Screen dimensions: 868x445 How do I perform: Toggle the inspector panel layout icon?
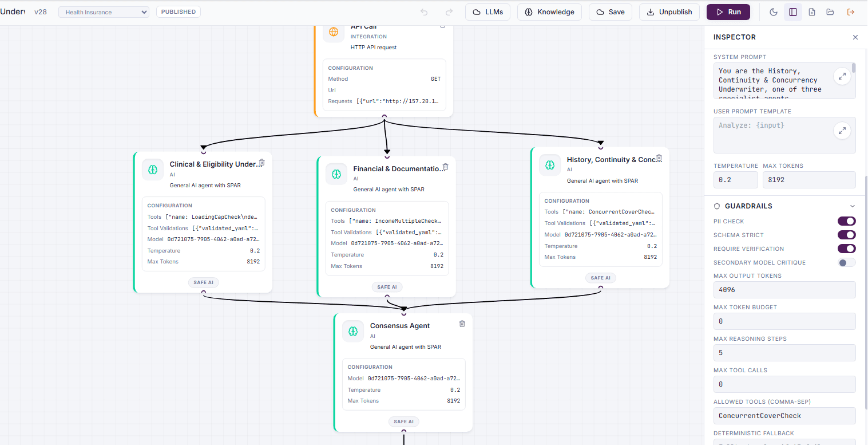[x=793, y=12]
